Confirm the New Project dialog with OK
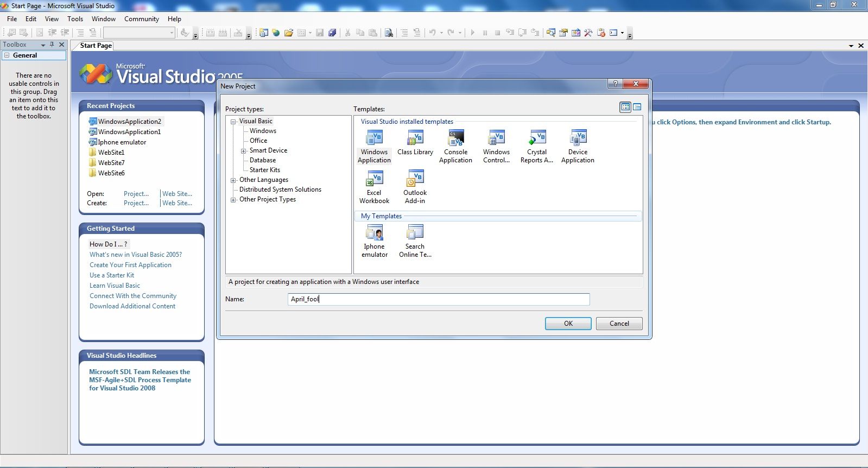Screen dimensions: 868x468 [568, 324]
